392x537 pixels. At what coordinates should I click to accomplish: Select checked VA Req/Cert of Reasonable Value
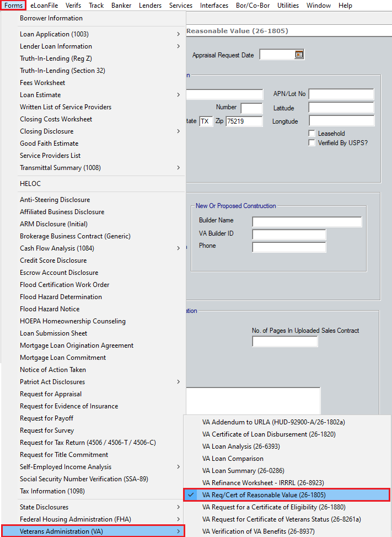coord(287,495)
